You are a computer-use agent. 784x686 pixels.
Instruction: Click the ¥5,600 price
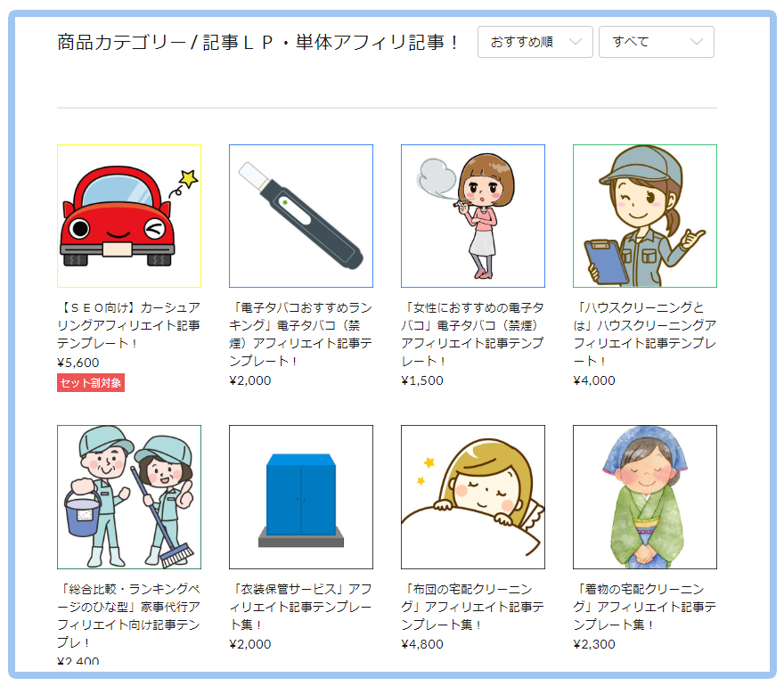click(x=78, y=363)
